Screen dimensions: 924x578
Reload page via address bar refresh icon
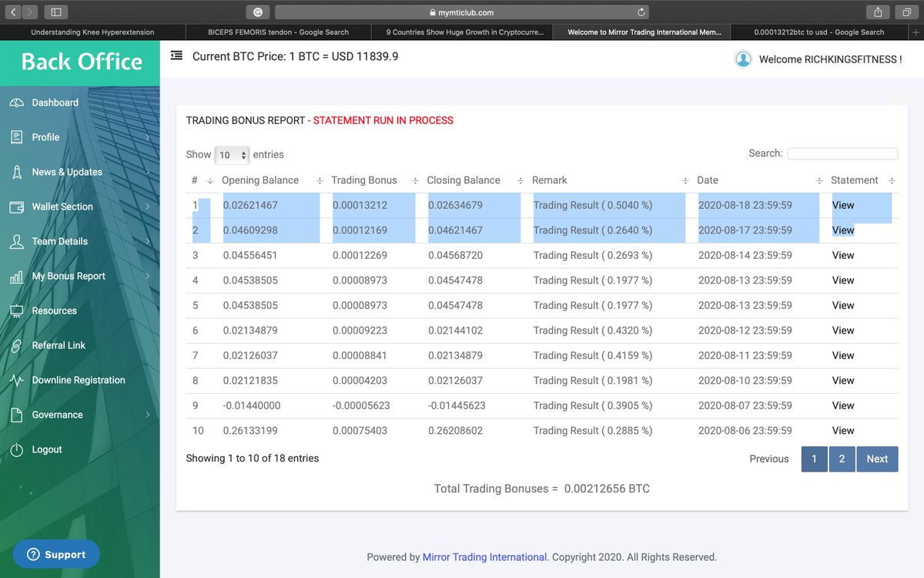[641, 12]
